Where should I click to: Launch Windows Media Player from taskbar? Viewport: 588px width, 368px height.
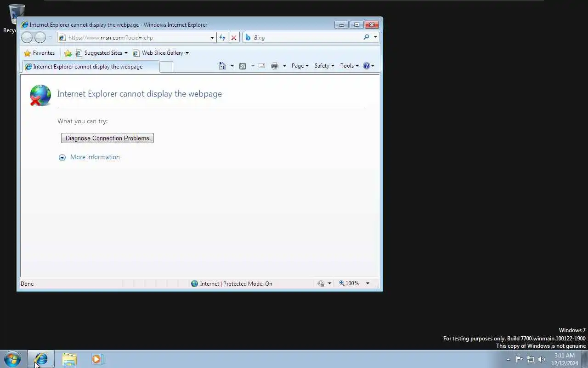[97, 359]
